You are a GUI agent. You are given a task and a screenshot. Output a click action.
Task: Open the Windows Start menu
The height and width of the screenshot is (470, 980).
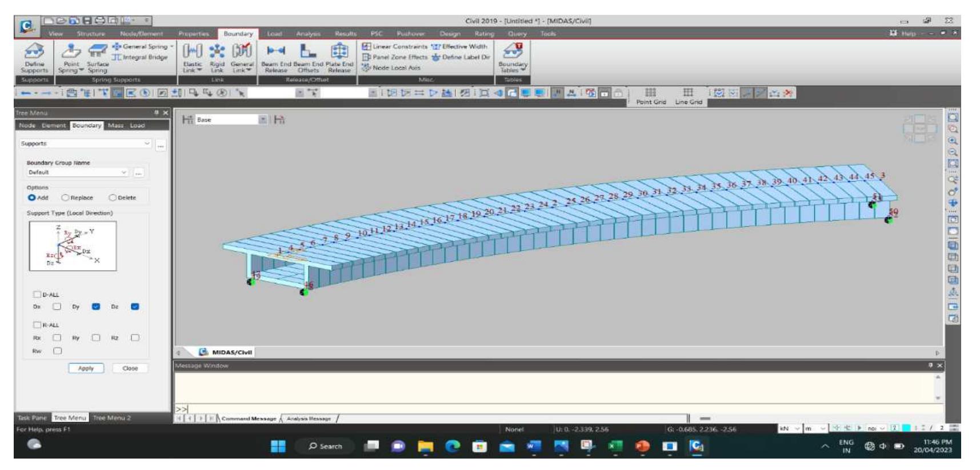pyautogui.click(x=278, y=446)
